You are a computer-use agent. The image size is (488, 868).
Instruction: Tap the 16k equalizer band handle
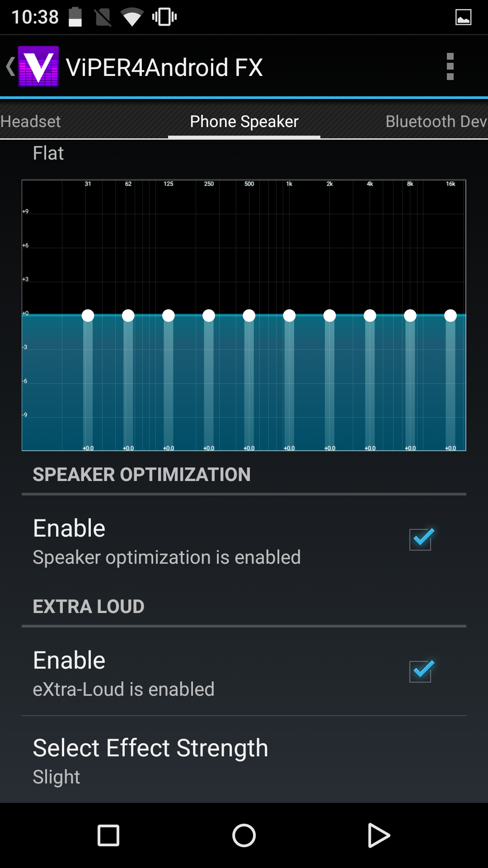(x=450, y=316)
